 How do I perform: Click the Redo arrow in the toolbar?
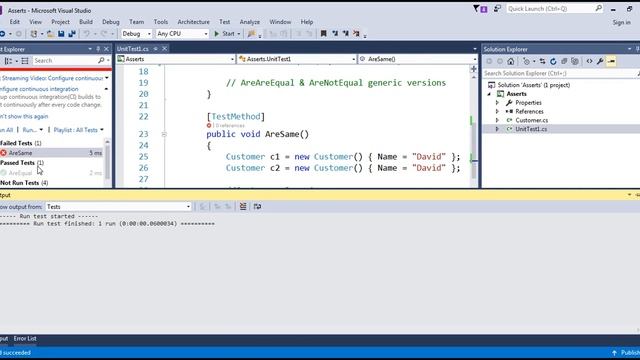click(x=104, y=34)
